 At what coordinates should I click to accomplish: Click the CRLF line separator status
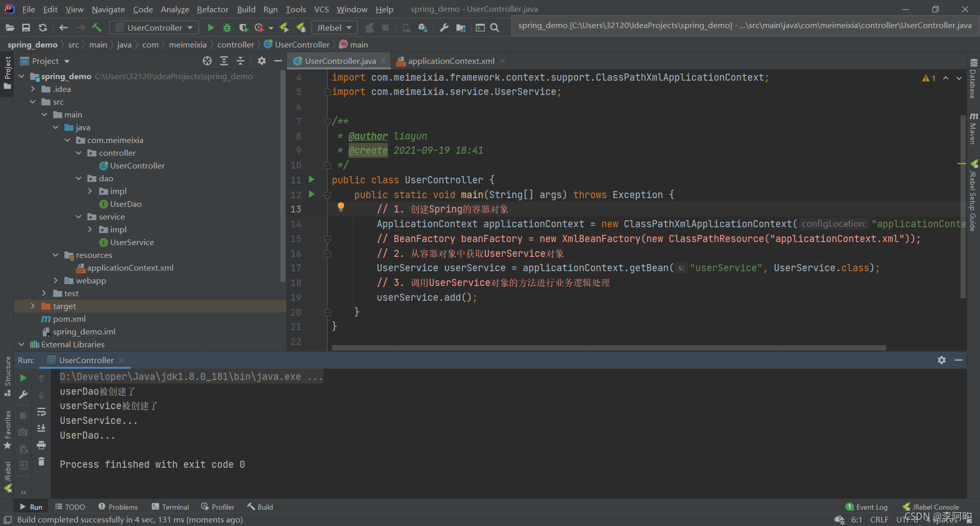pos(879,519)
